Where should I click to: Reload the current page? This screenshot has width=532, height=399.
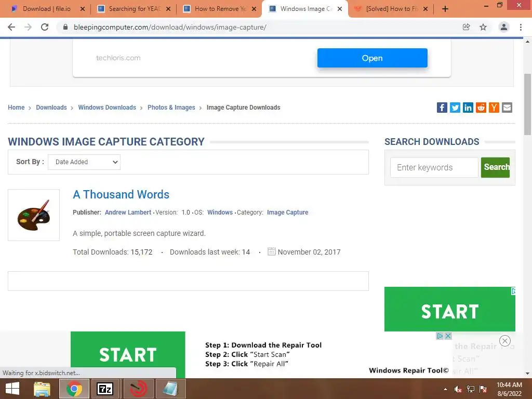coord(45,27)
